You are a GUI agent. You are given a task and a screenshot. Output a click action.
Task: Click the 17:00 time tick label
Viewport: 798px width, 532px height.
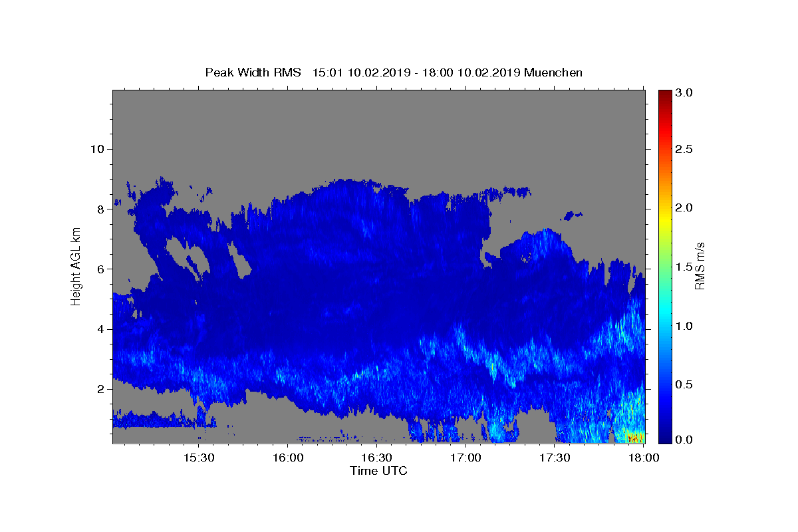tap(465, 458)
